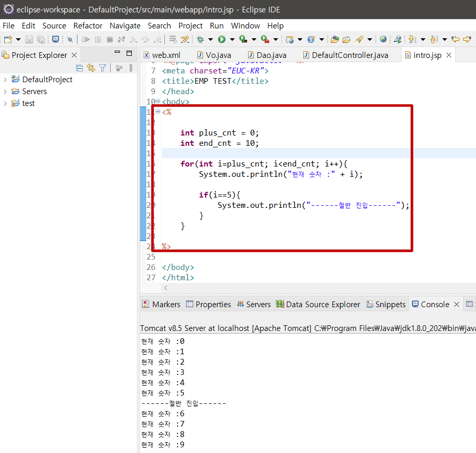Click the Open Task folder icon

[x=346, y=39]
